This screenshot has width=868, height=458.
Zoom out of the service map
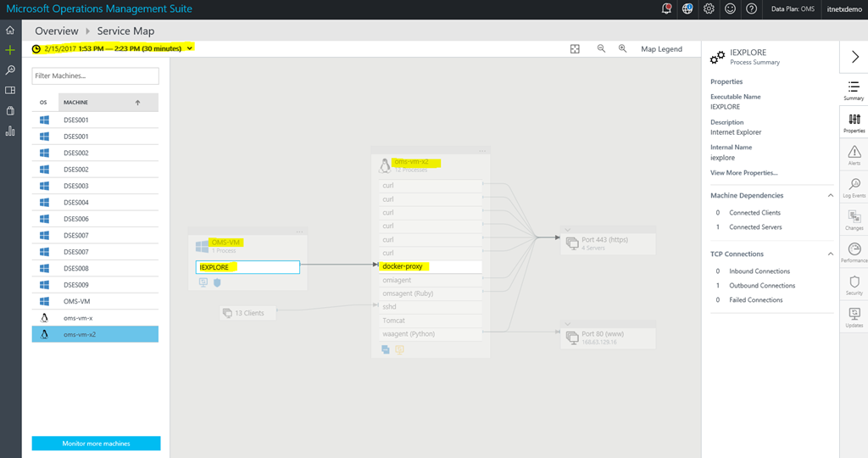click(601, 49)
